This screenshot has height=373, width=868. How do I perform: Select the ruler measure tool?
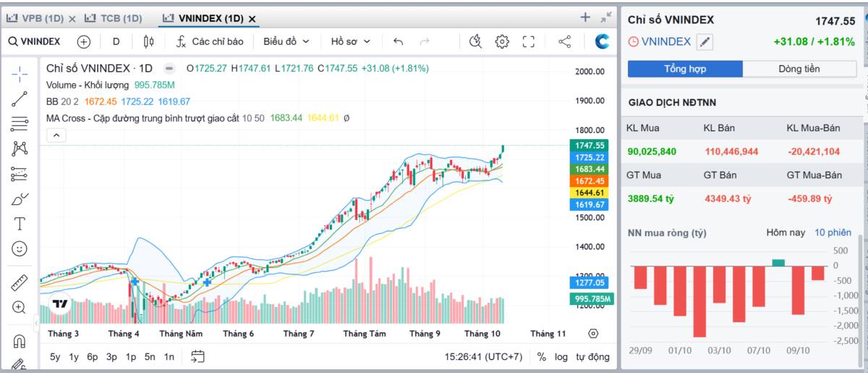pyautogui.click(x=20, y=282)
